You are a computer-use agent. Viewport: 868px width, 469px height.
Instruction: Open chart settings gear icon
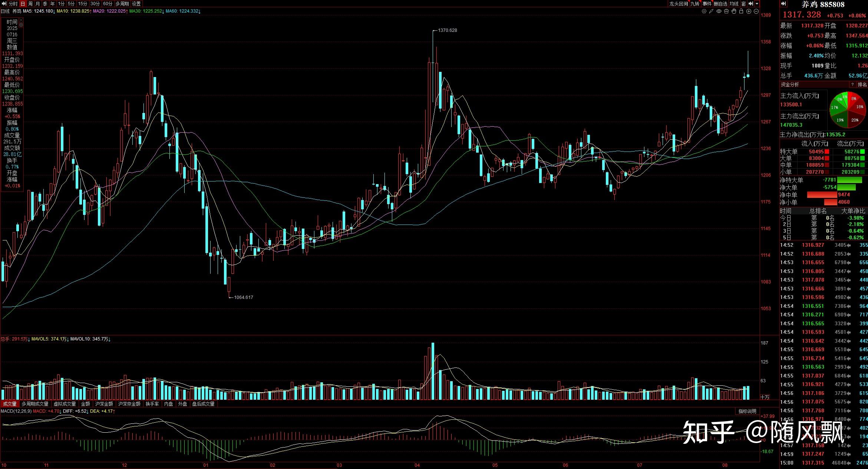click(x=704, y=11)
